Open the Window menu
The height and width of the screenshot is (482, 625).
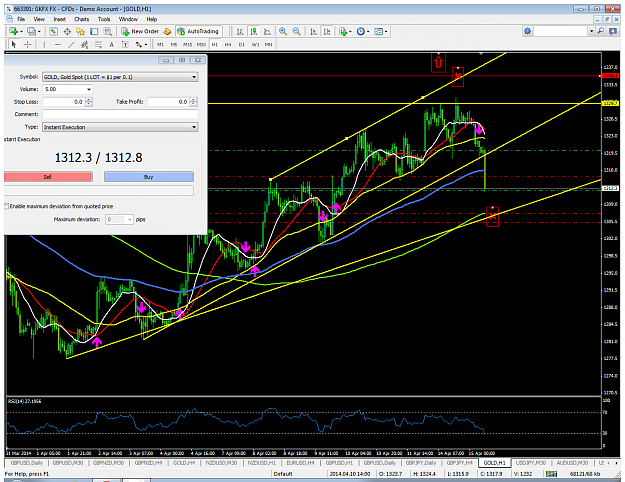click(x=128, y=19)
